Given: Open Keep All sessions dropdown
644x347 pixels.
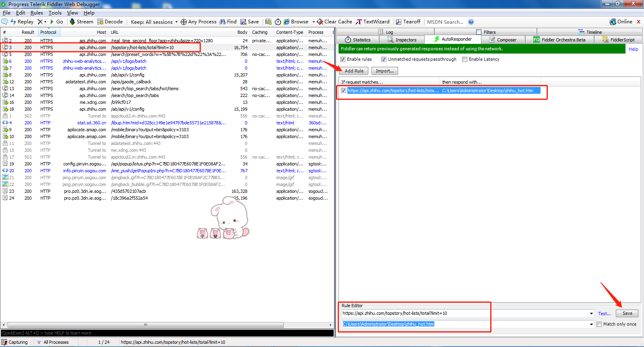Looking at the screenshot, I should (154, 22).
